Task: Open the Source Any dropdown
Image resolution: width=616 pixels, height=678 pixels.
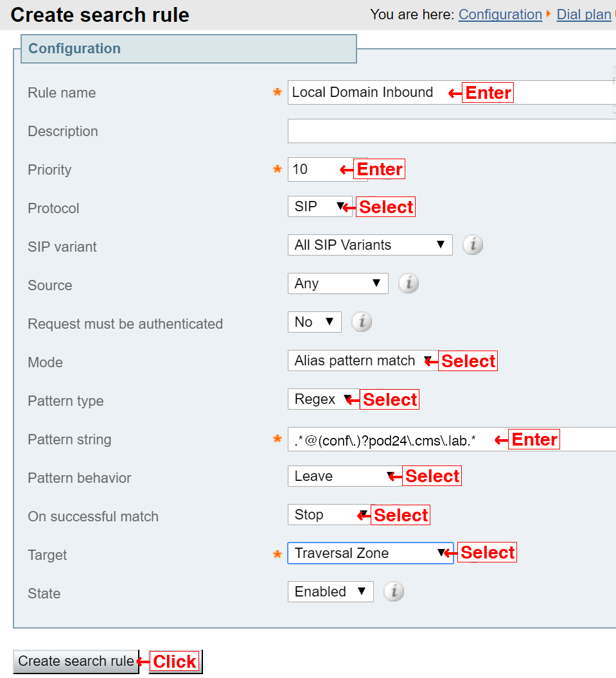Action: [339, 284]
